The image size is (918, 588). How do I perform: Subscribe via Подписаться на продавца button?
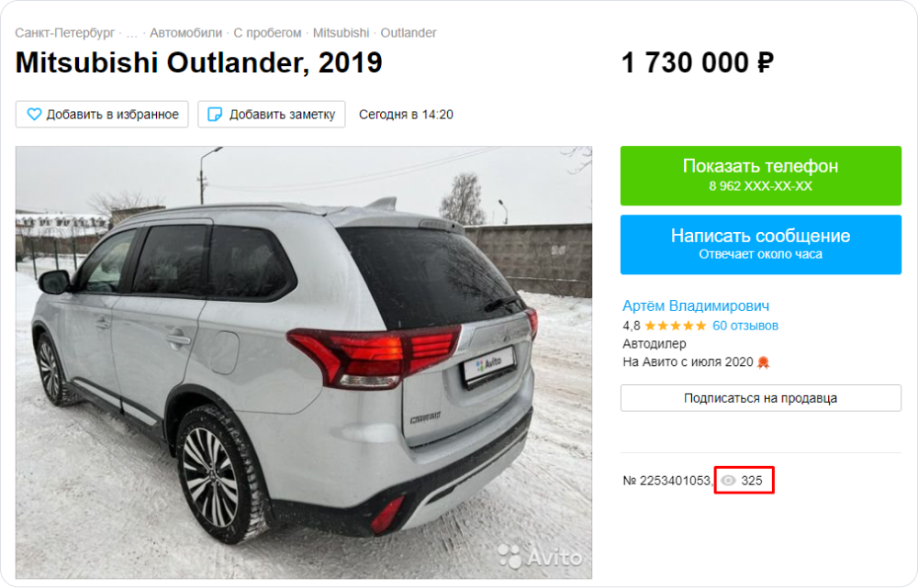pyautogui.click(x=760, y=398)
